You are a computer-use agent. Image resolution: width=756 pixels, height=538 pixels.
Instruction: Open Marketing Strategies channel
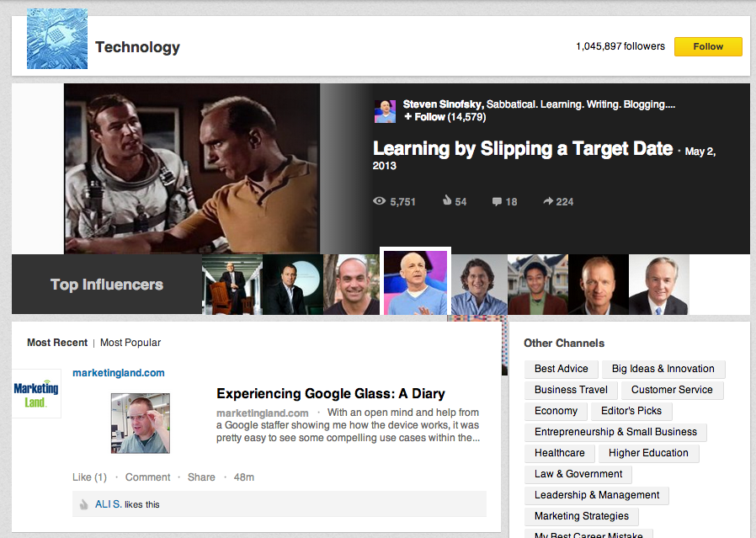click(x=582, y=516)
